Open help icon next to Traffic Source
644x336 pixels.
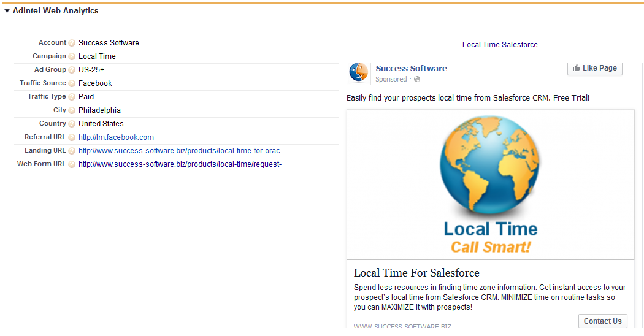tap(72, 83)
